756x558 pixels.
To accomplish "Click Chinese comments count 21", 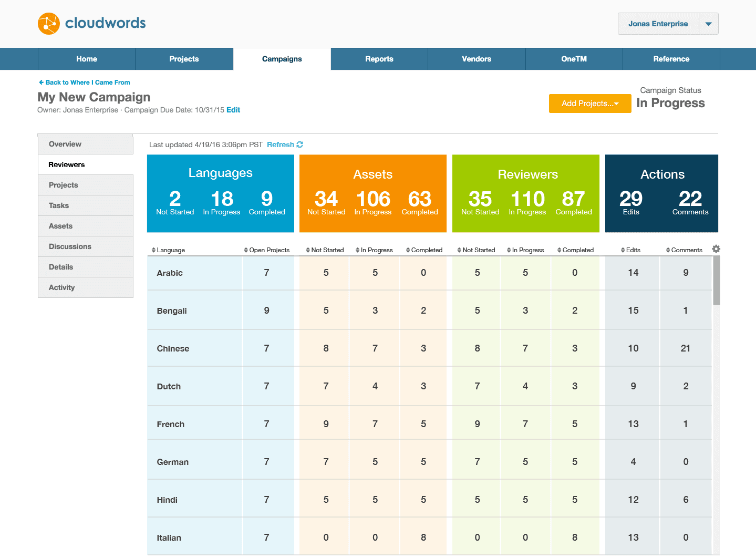I will (686, 348).
